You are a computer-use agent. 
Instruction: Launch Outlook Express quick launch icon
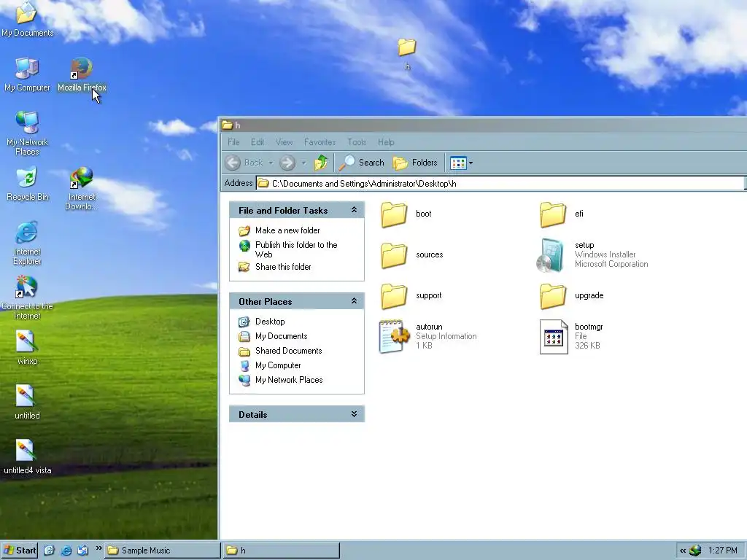[83, 551]
